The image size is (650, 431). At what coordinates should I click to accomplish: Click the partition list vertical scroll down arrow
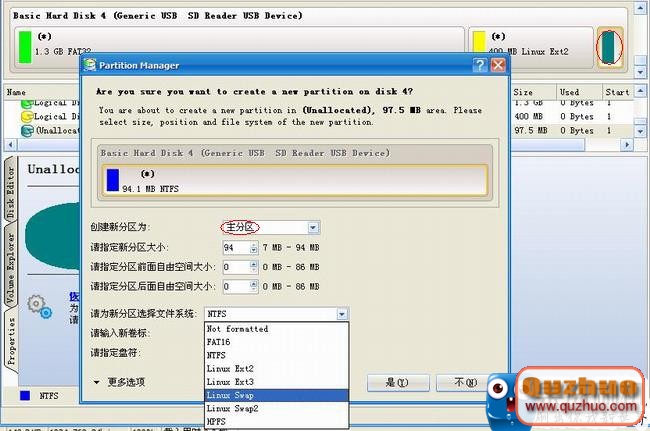[640, 132]
